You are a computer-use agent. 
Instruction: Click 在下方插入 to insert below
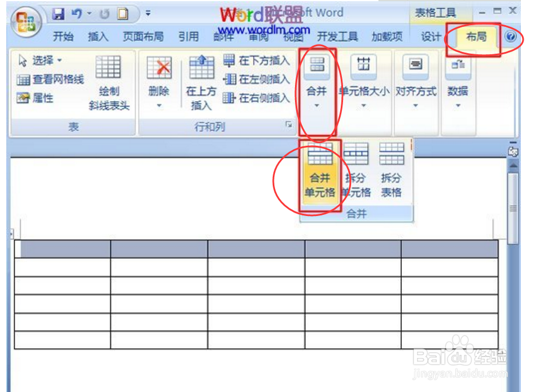click(x=256, y=61)
